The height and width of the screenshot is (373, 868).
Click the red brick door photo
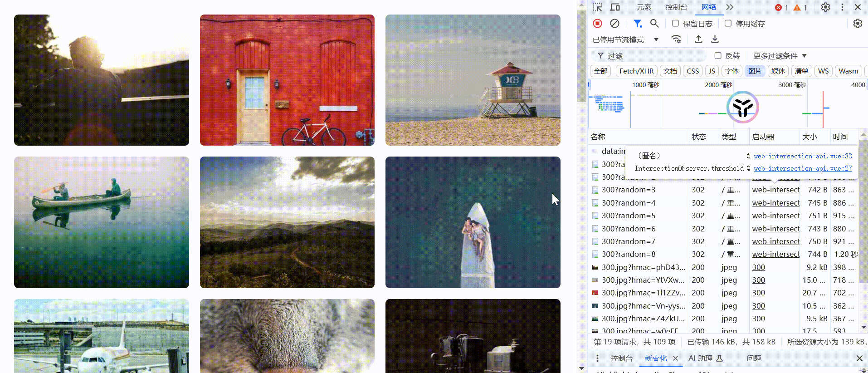[287, 80]
